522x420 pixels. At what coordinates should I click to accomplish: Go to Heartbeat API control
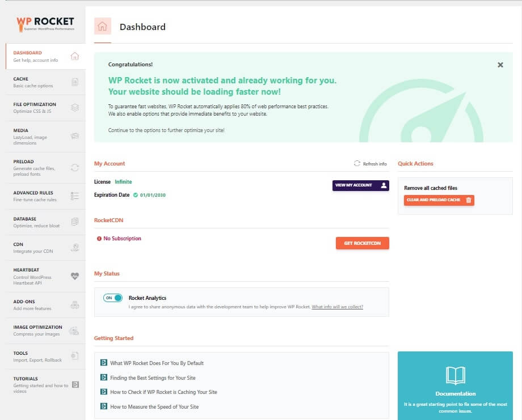[x=45, y=277]
